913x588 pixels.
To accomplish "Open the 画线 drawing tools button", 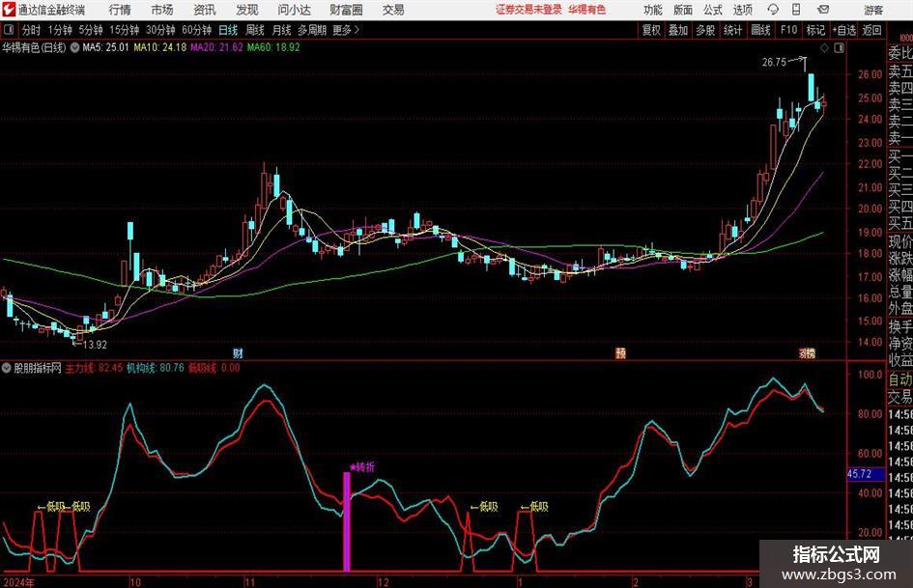I will coord(761,30).
